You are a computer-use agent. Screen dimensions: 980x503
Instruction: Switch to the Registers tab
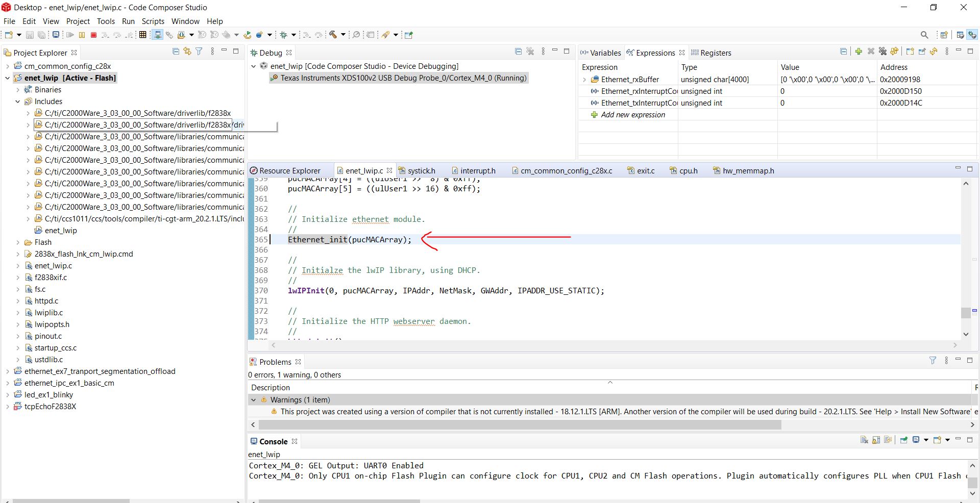click(x=715, y=53)
